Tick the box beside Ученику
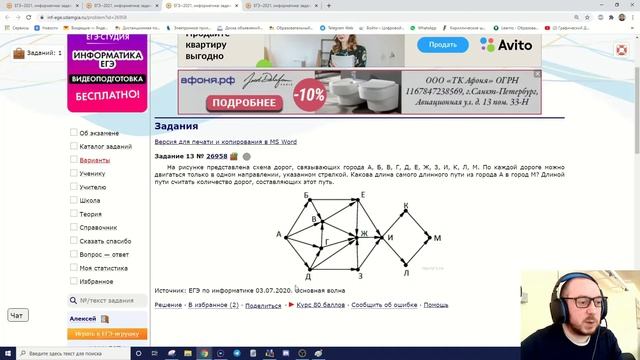This screenshot has width=640, height=360. [x=73, y=173]
